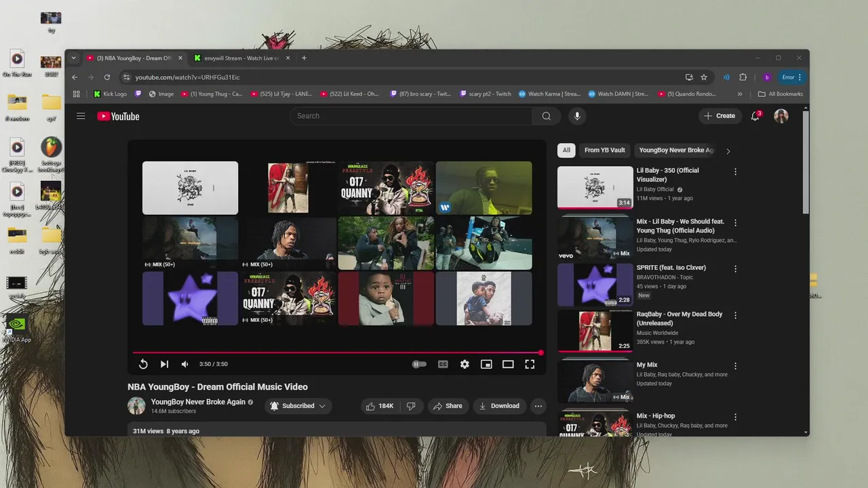Screen dimensions: 868x488
Task: Go to the YouTube home logo
Action: [x=118, y=117]
